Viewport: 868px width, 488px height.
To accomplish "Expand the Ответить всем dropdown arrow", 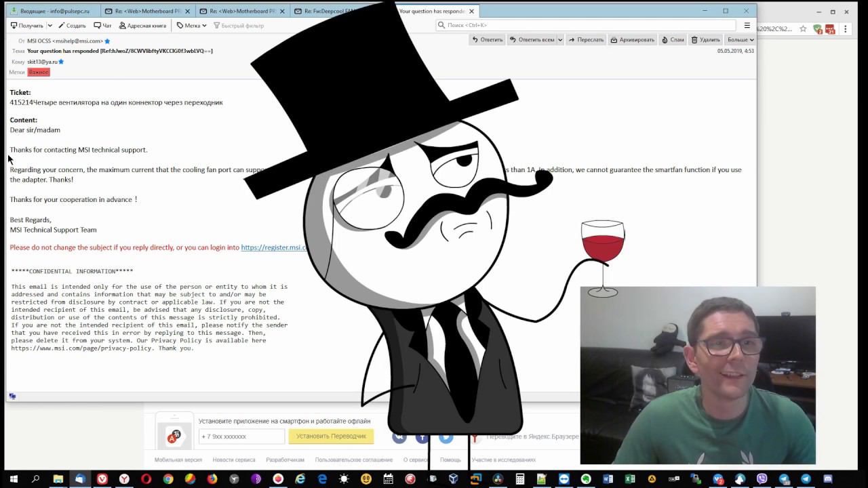I will (559, 40).
